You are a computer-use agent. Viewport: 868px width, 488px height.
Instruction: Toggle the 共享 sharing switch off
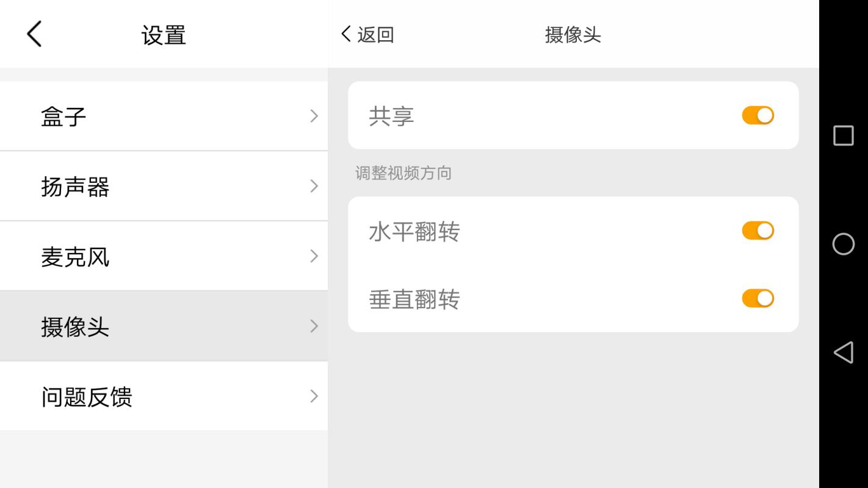[x=758, y=115]
